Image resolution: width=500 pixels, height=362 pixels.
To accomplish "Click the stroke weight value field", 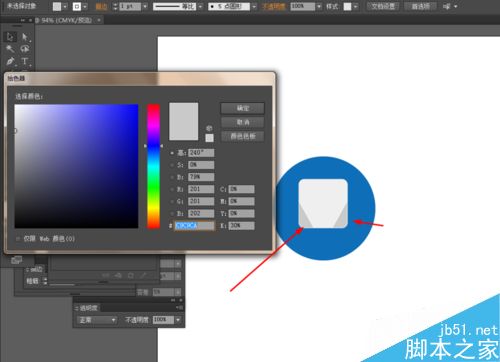I will pyautogui.click(x=130, y=6).
